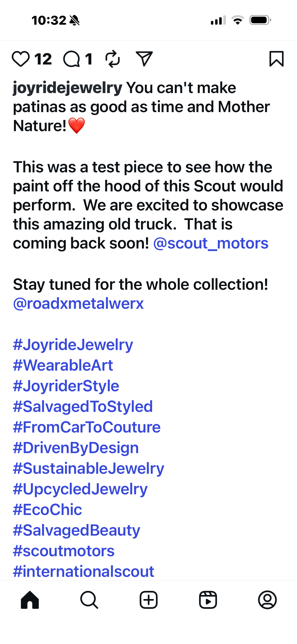Open your Profile tab
The image size is (297, 644).
(267, 600)
